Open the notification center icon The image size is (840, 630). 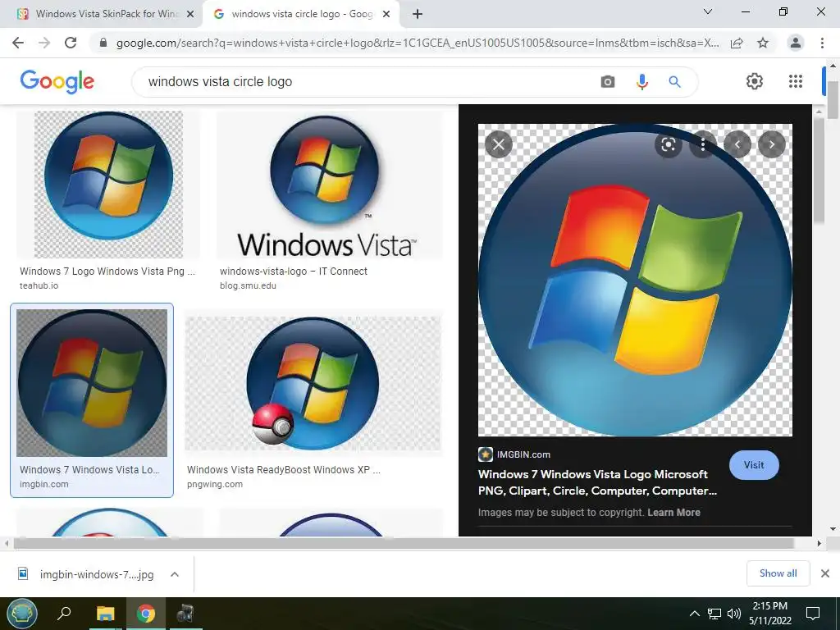point(813,614)
